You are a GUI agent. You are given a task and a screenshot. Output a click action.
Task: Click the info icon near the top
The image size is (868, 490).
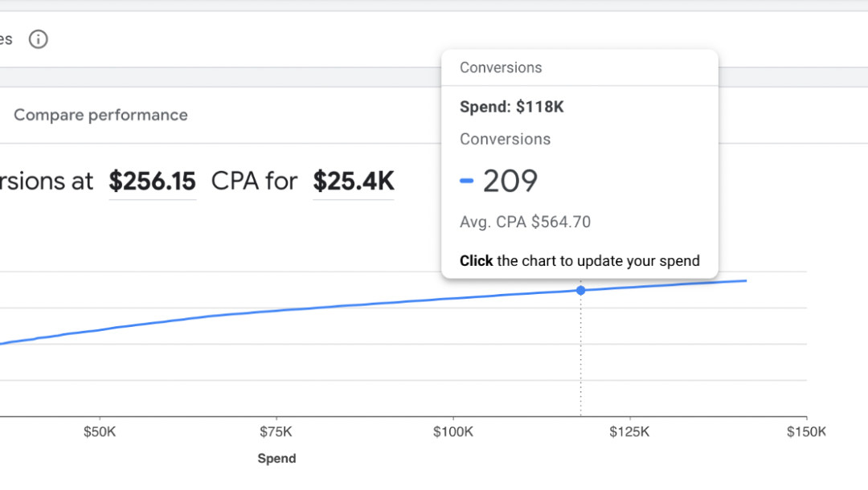(38, 39)
